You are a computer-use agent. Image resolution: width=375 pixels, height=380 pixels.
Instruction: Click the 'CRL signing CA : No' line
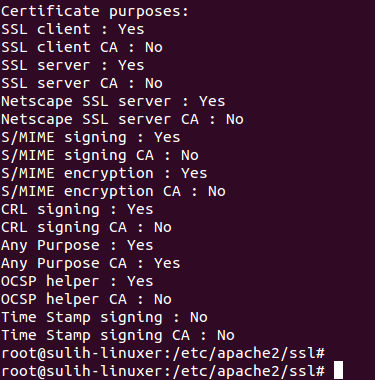tap(86, 227)
